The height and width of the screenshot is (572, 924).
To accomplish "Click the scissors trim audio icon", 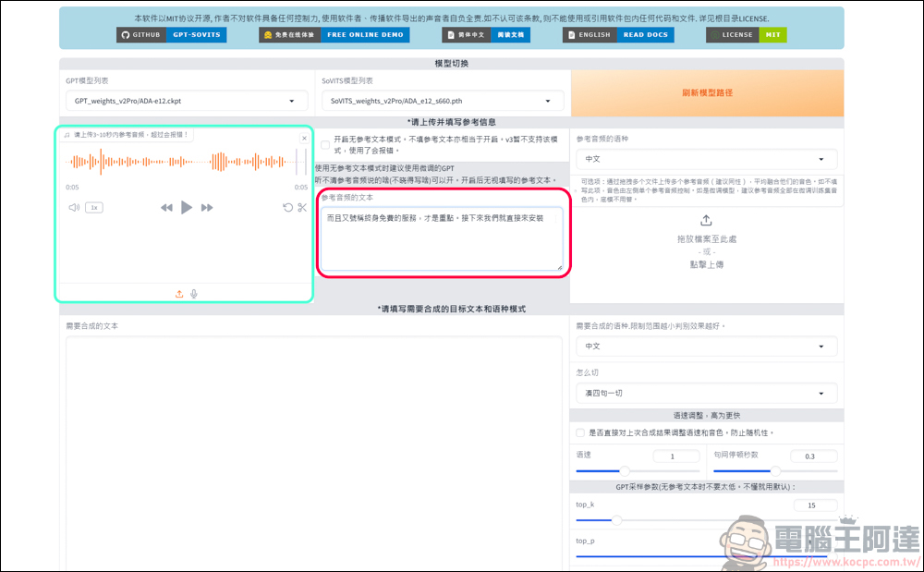I will click(302, 207).
